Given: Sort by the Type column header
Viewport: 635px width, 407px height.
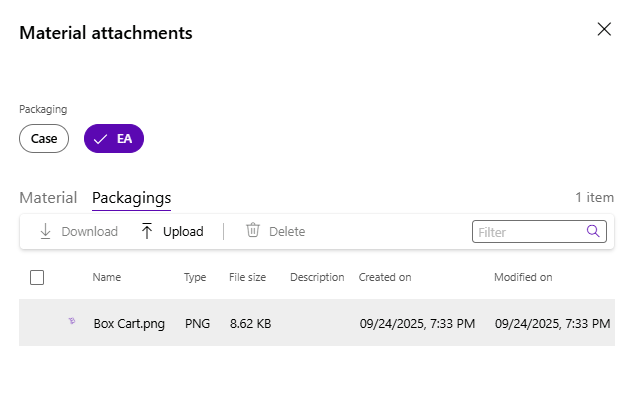Looking at the screenshot, I should 195,277.
